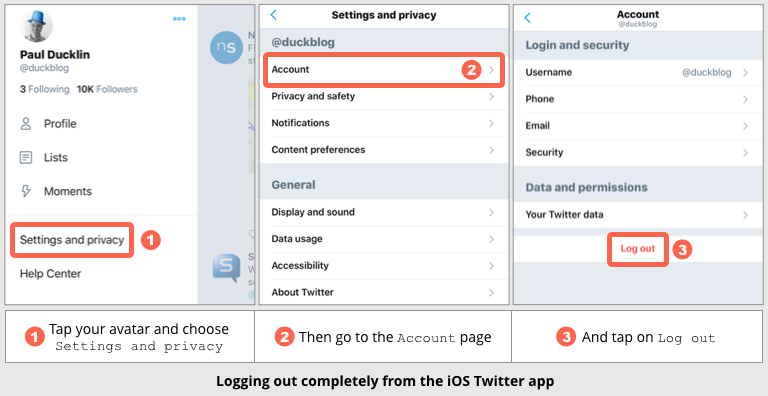Open Settings and privacy
This screenshot has height=396, width=768.
point(72,240)
